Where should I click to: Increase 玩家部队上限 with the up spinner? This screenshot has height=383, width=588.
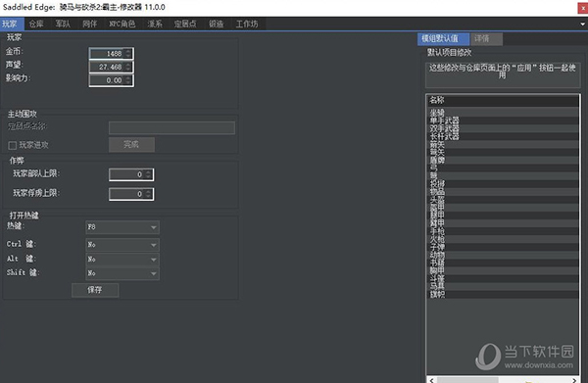pyautogui.click(x=149, y=172)
